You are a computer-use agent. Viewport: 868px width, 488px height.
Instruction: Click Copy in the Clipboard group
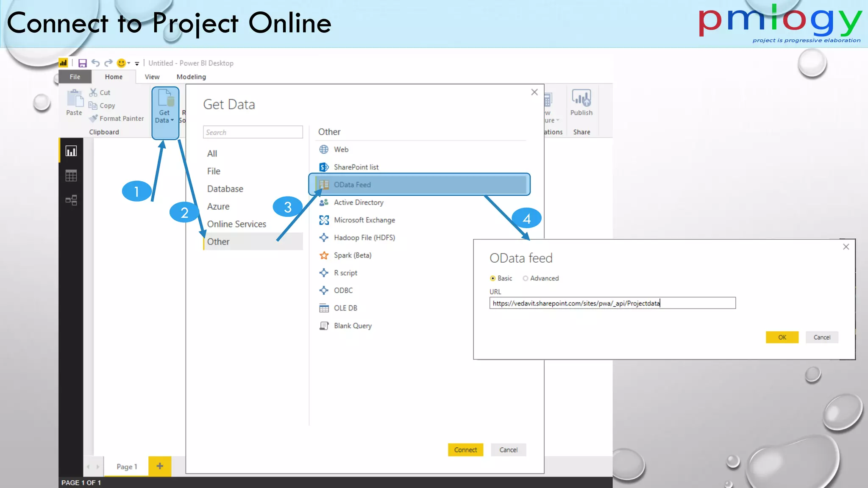point(102,105)
